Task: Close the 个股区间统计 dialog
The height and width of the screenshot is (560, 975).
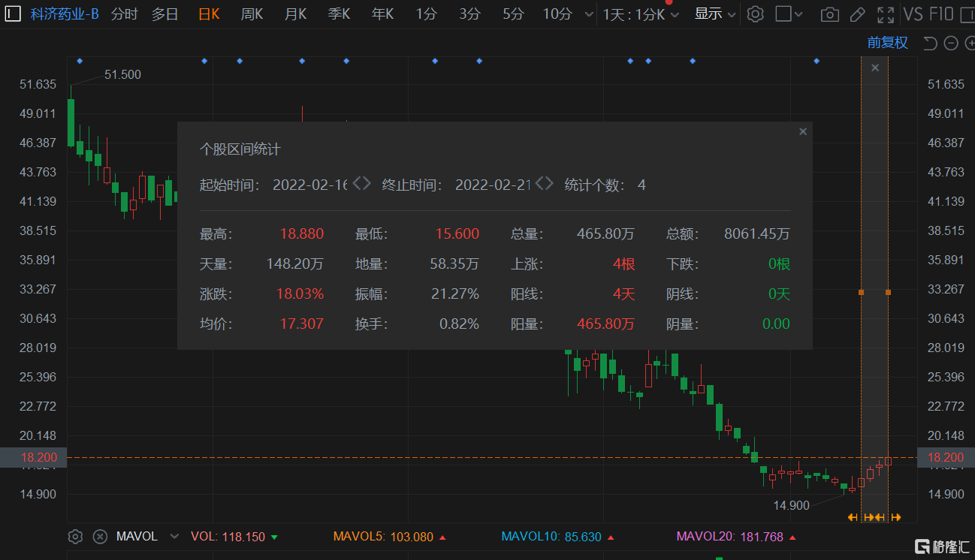Action: pyautogui.click(x=803, y=131)
